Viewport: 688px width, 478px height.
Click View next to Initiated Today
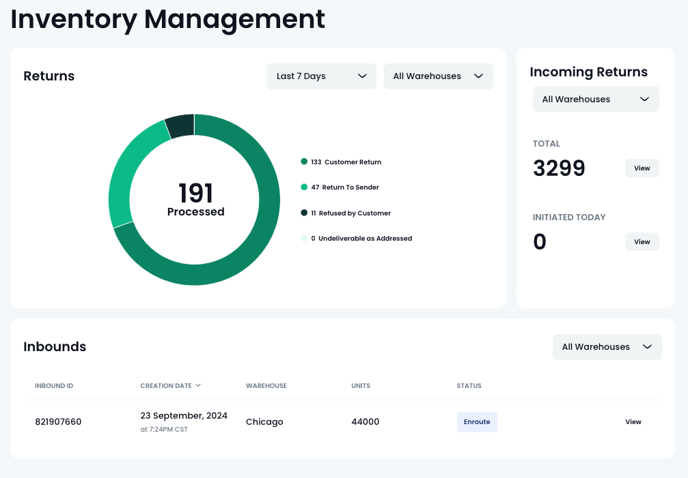click(x=641, y=242)
